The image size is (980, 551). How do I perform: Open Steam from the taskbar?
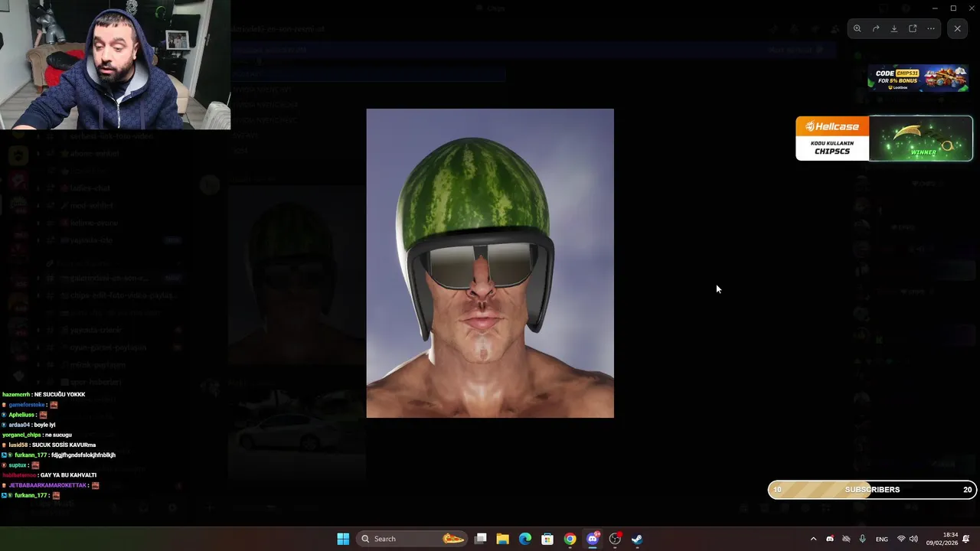point(637,539)
